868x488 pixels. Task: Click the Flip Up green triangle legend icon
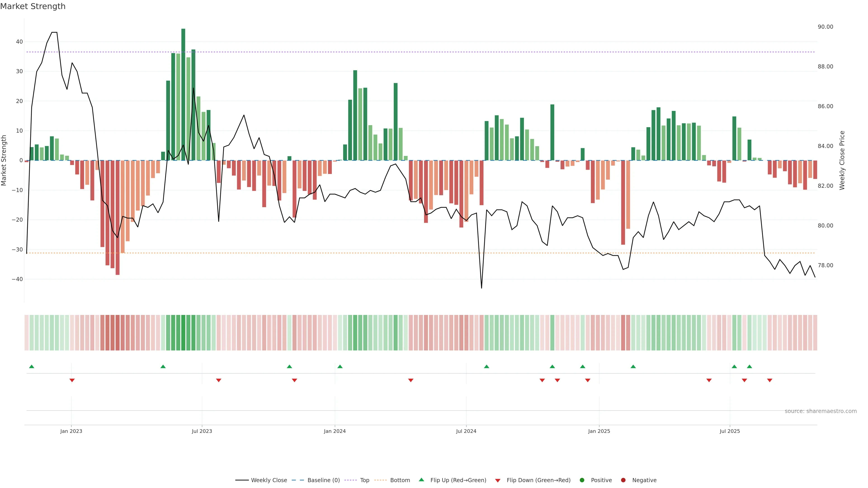[421, 480]
